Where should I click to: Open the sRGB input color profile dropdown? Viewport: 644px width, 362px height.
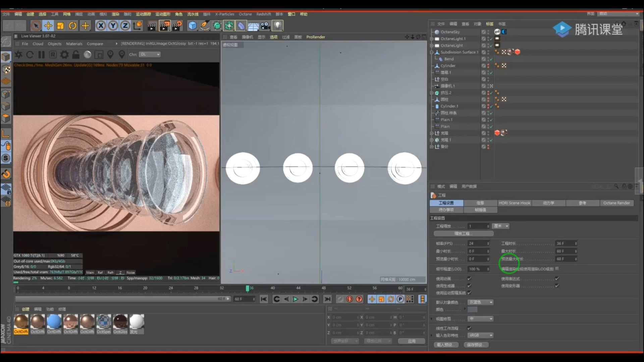481,335
